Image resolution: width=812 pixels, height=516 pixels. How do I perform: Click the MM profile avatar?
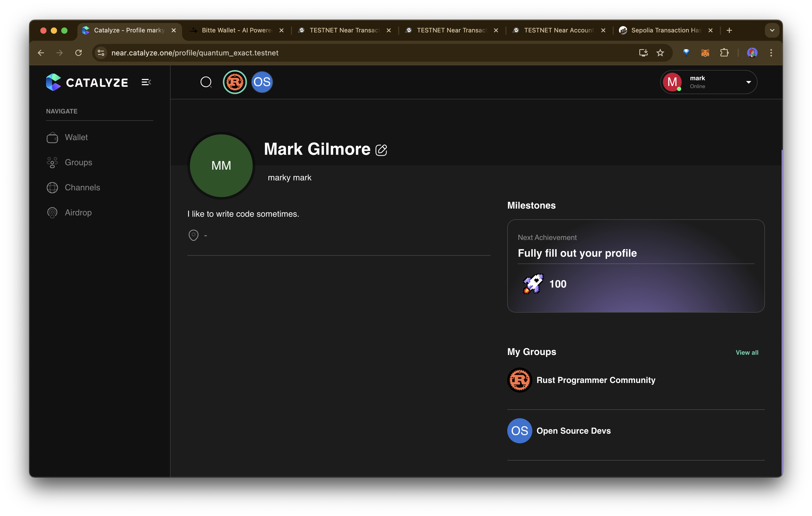tap(221, 165)
